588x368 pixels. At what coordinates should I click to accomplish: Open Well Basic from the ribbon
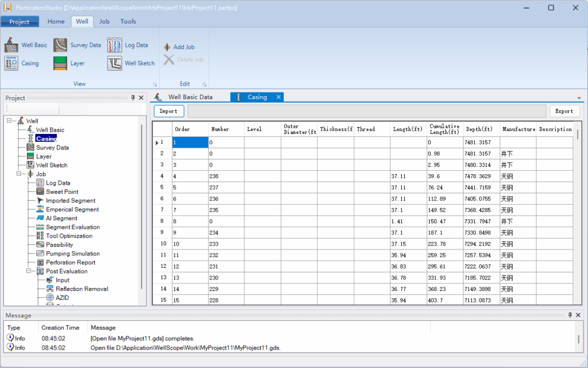pos(26,45)
